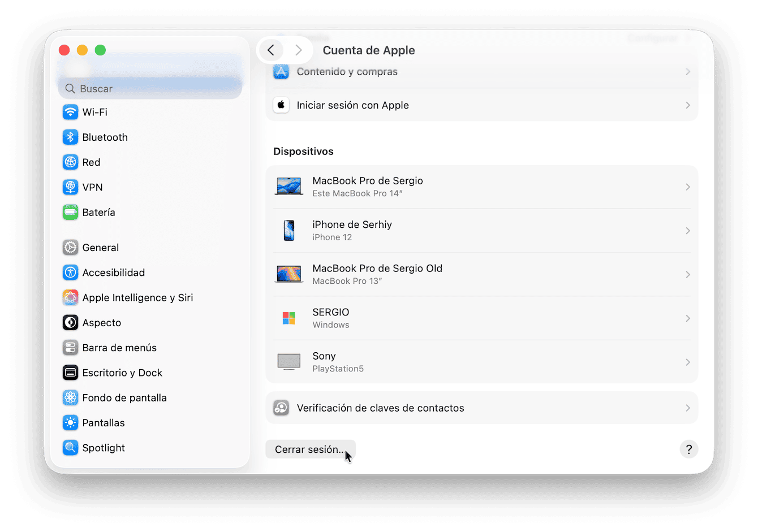Open the chevron for MacBook Pro de Sergio

[688, 187]
